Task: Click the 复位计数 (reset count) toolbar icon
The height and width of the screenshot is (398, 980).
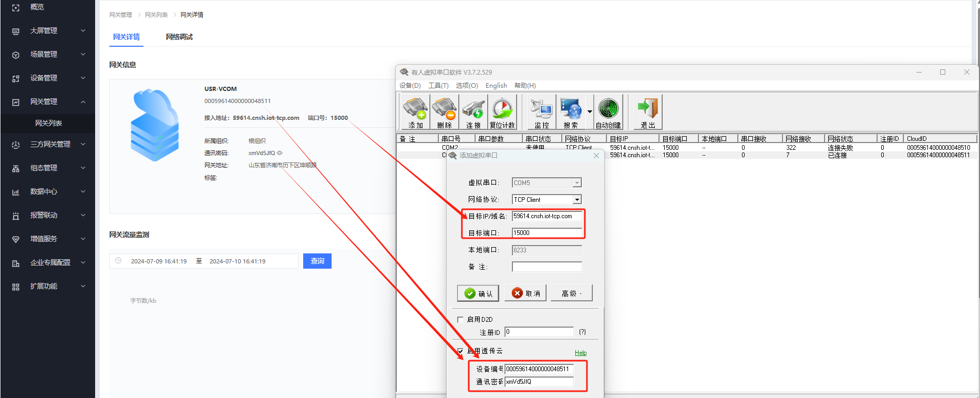Action: pos(502,113)
